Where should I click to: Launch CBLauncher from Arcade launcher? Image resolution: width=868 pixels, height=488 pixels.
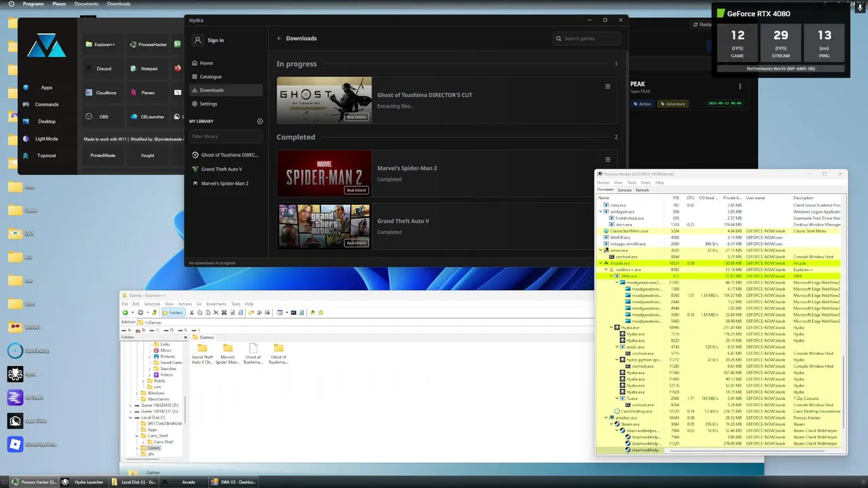point(147,117)
